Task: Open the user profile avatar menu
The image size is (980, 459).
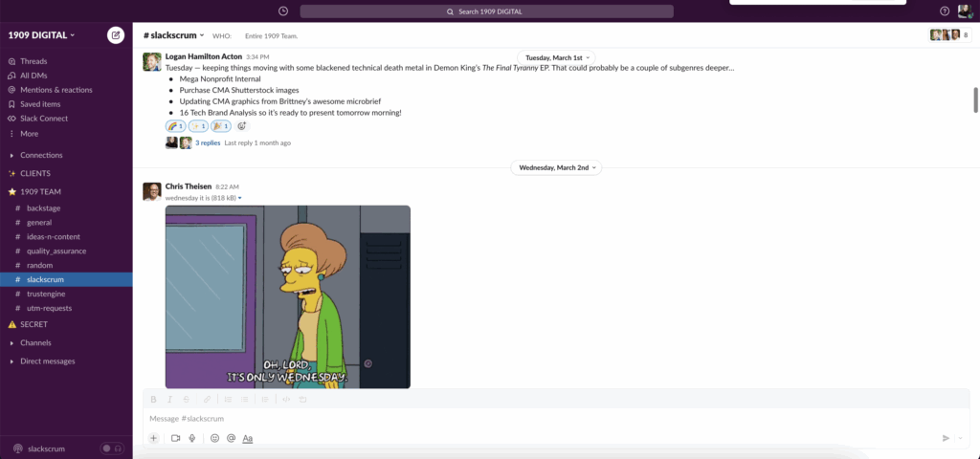Action: coord(965,11)
